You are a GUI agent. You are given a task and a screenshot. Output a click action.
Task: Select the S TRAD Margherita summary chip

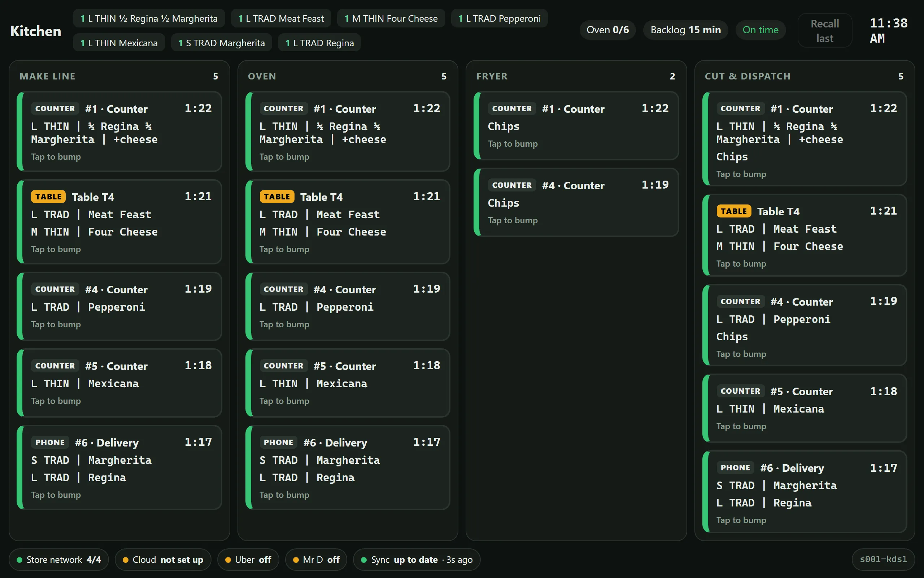click(222, 43)
